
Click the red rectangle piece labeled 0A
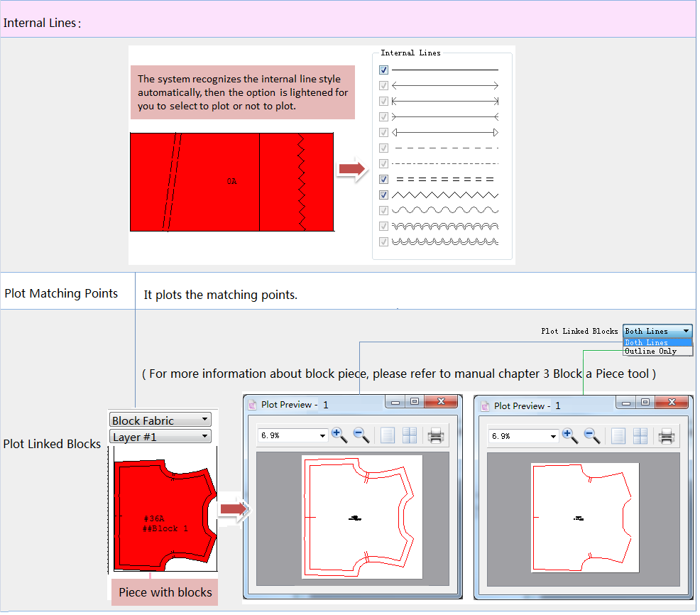point(213,182)
